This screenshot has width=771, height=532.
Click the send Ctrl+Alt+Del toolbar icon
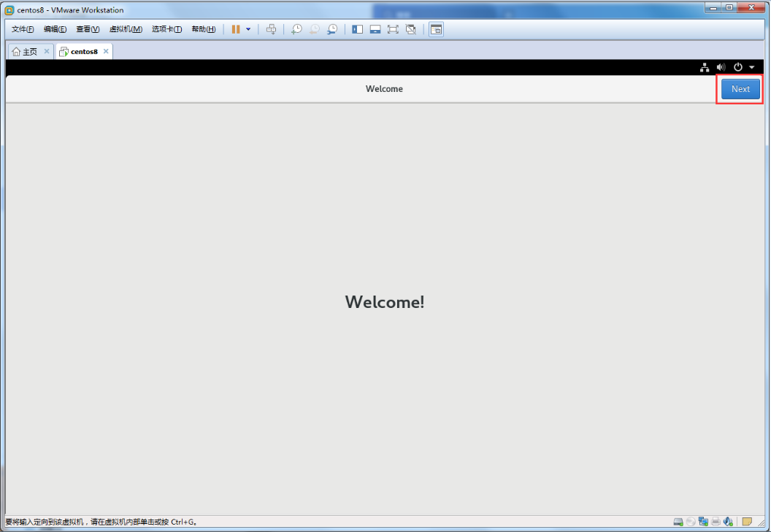271,29
